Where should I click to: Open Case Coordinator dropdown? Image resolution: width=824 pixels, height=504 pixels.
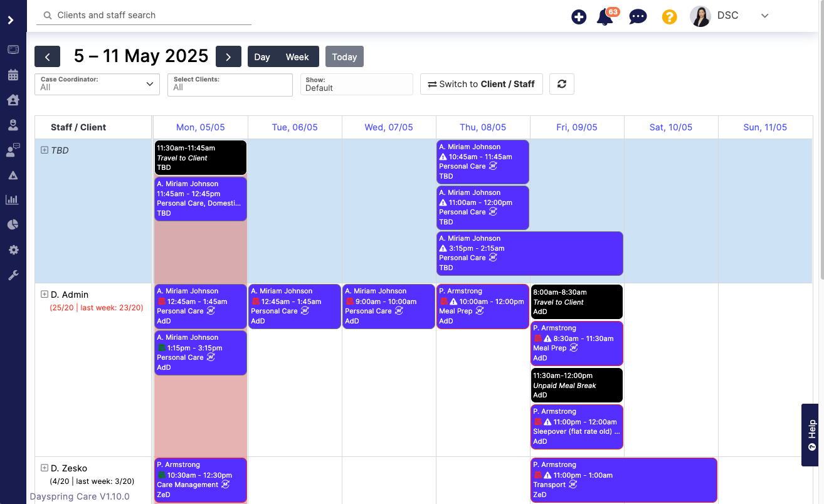pyautogui.click(x=97, y=85)
